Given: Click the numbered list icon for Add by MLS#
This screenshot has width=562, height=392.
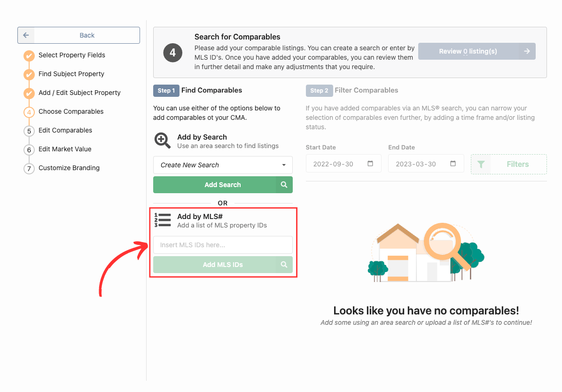Looking at the screenshot, I should (163, 220).
